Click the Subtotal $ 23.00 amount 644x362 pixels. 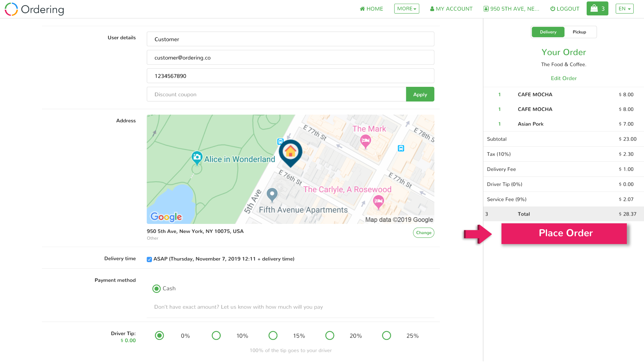[628, 139]
